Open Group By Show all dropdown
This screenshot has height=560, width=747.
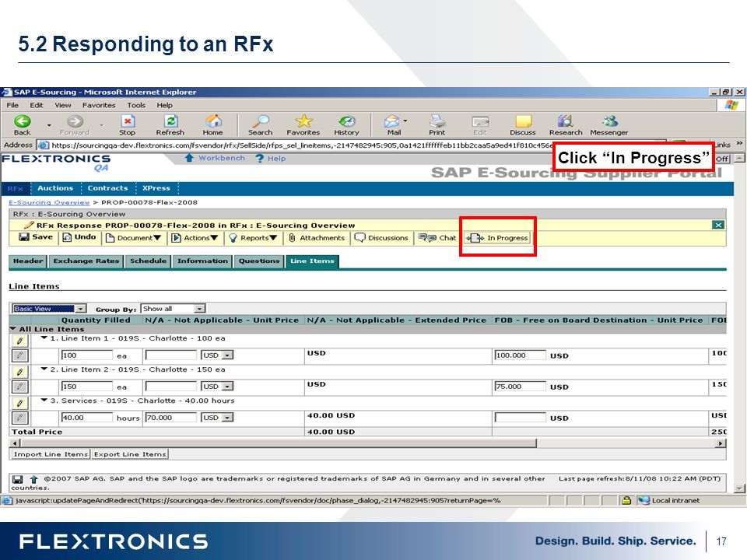pyautogui.click(x=174, y=309)
